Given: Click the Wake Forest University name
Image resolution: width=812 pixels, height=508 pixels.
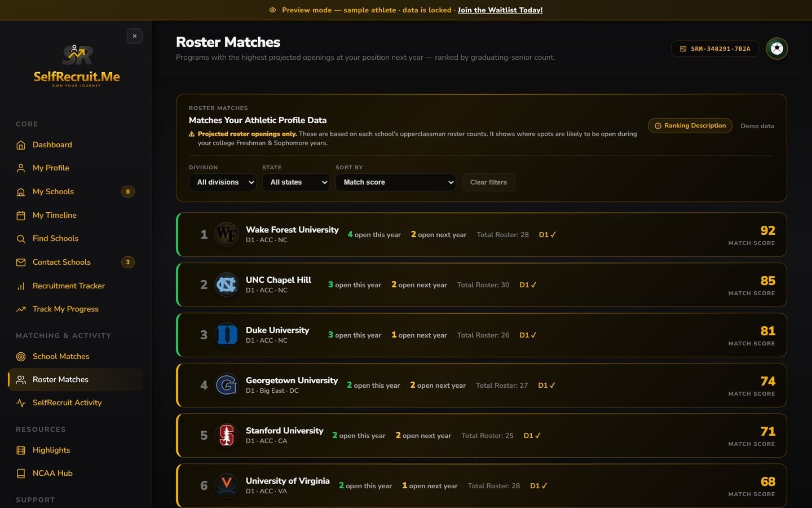Looking at the screenshot, I should (292, 230).
